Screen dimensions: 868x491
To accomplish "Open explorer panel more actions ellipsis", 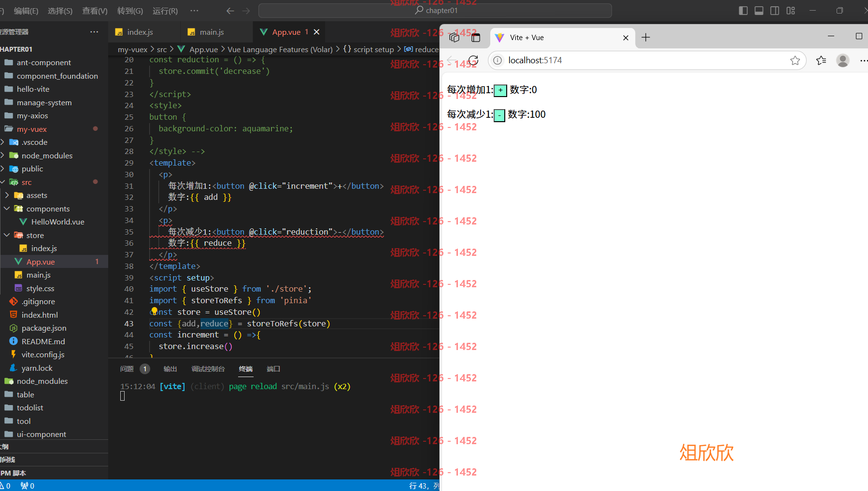I will [x=94, y=32].
